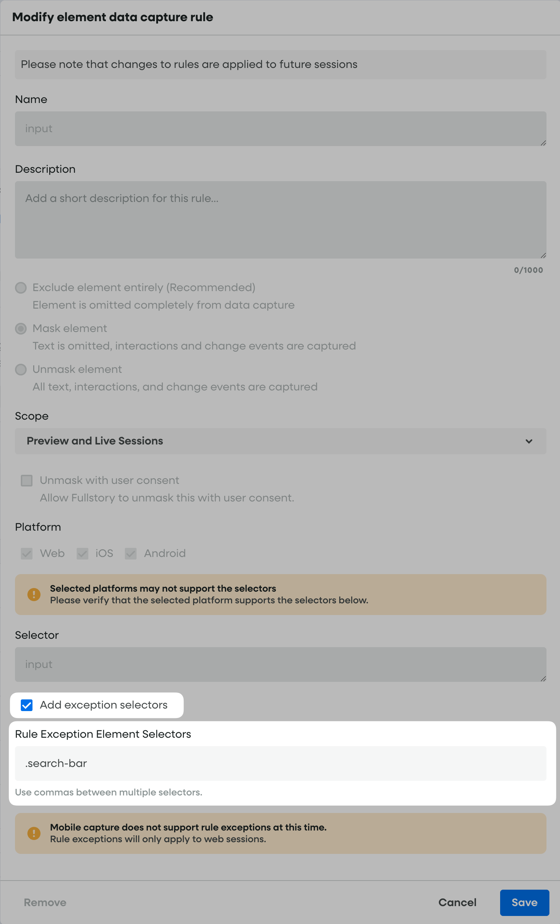
Task: Click the Save button
Action: (x=524, y=902)
